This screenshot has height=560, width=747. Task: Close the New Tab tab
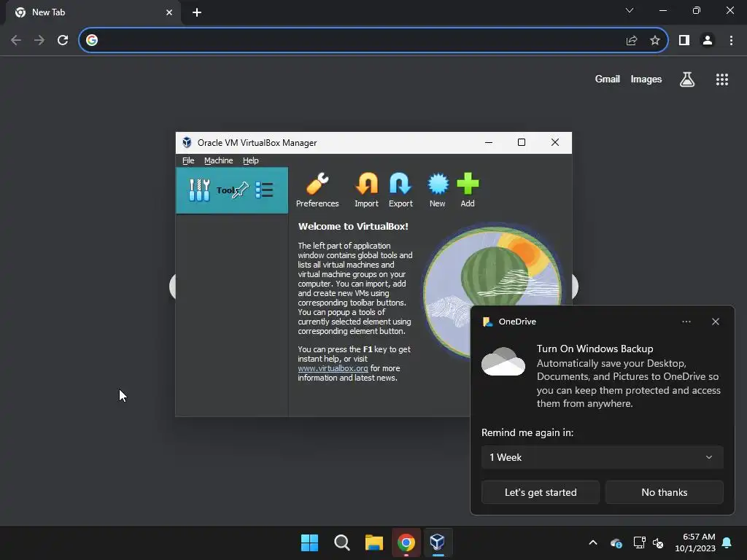[x=169, y=12]
